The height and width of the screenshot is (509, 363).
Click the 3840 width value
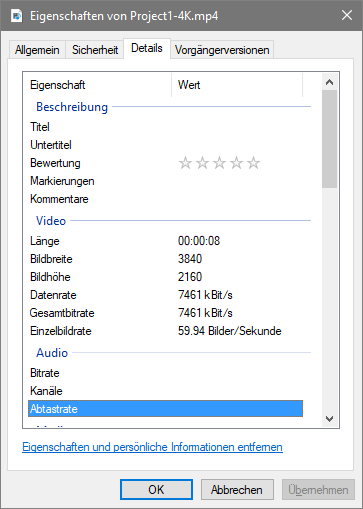(190, 259)
